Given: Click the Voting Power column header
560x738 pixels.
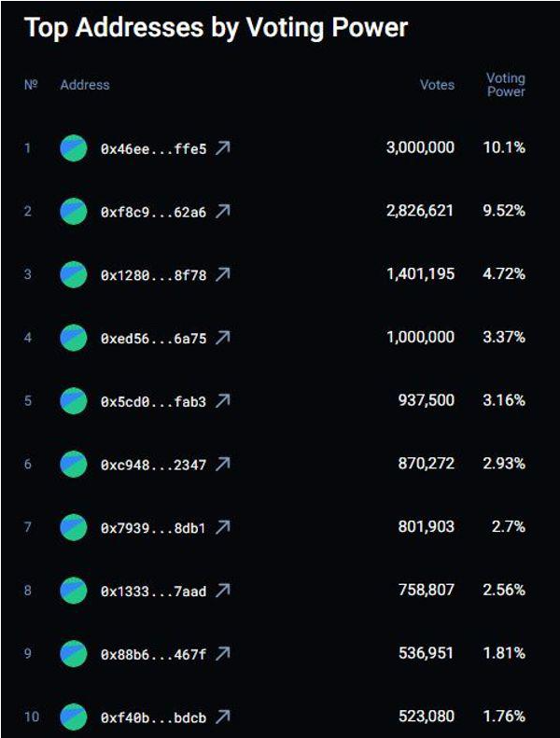Looking at the screenshot, I should click(506, 85).
